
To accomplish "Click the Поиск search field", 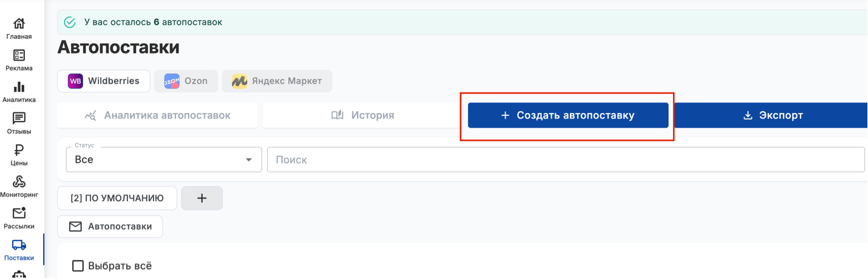I will pyautogui.click(x=565, y=160).
